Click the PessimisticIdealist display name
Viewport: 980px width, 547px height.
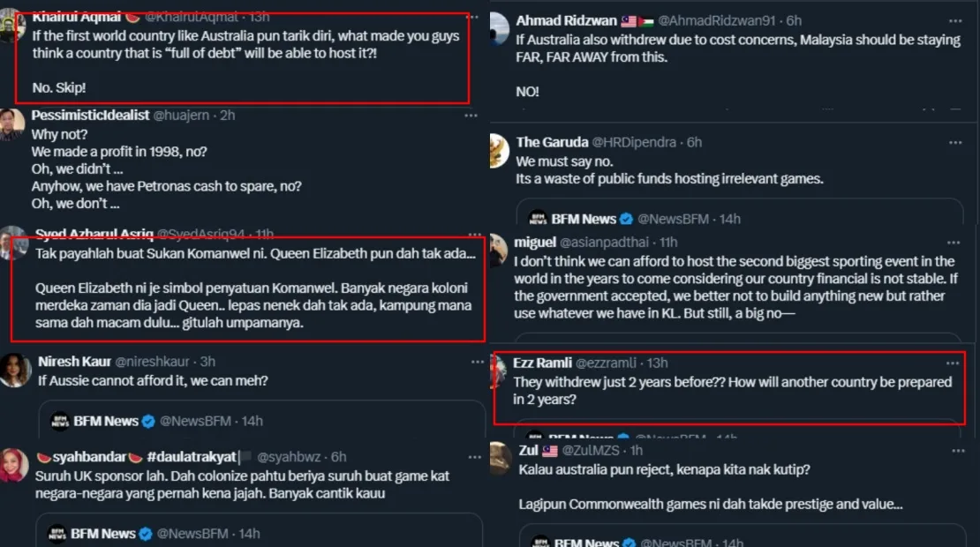pos(90,116)
